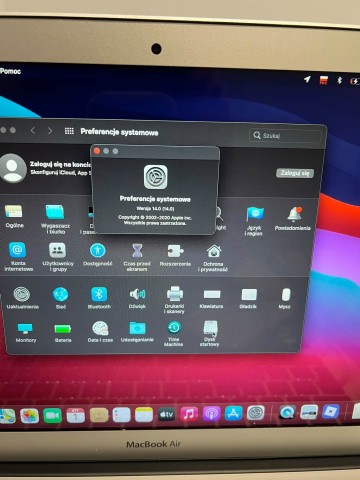360x480 pixels.
Task: Open Uaktualnienia software update pane
Action: (22, 297)
